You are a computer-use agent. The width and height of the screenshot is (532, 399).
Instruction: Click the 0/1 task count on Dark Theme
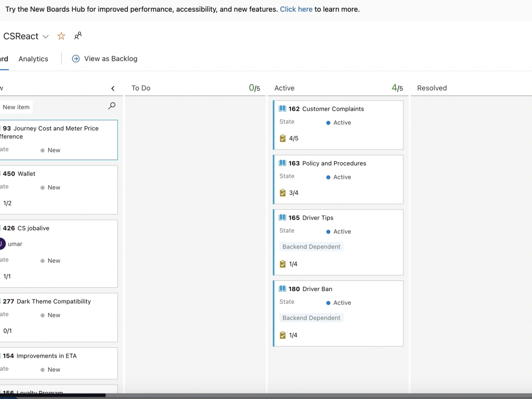(x=7, y=331)
